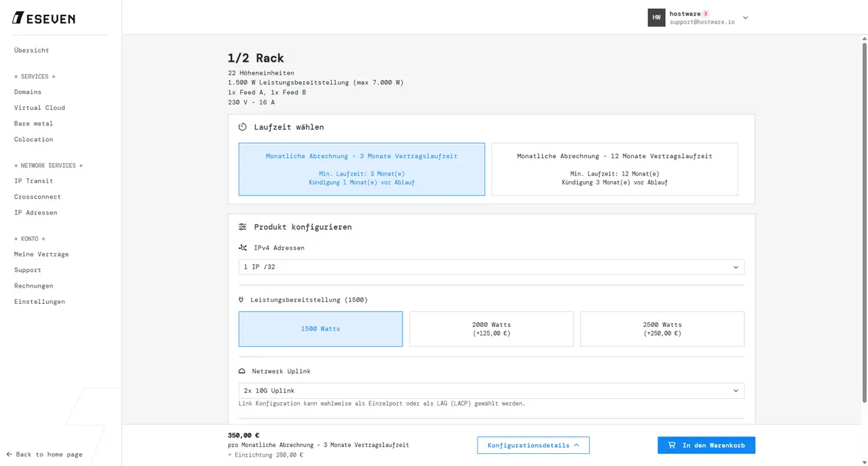Click the clock icon beside Laufzeit wählen
This screenshot has height=466, width=868.
point(242,127)
